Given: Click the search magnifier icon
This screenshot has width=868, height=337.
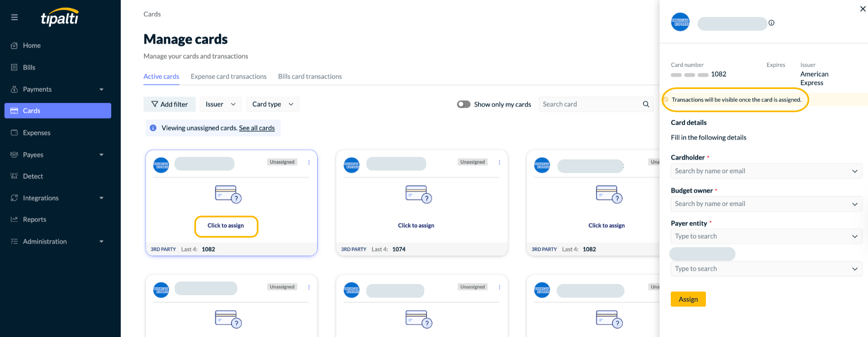Looking at the screenshot, I should point(646,104).
